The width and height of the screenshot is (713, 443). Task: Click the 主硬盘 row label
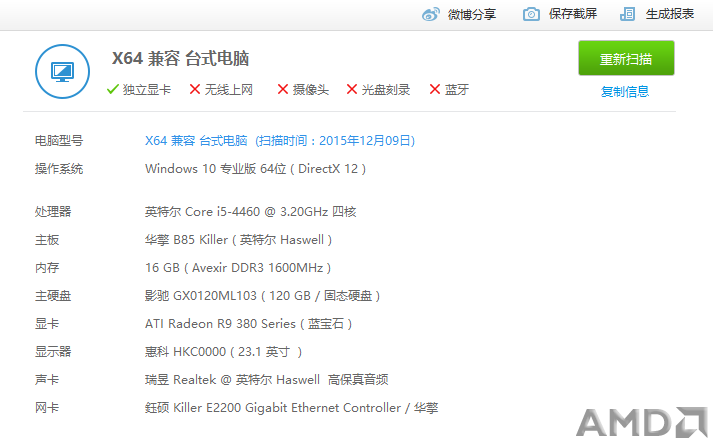pos(53,296)
